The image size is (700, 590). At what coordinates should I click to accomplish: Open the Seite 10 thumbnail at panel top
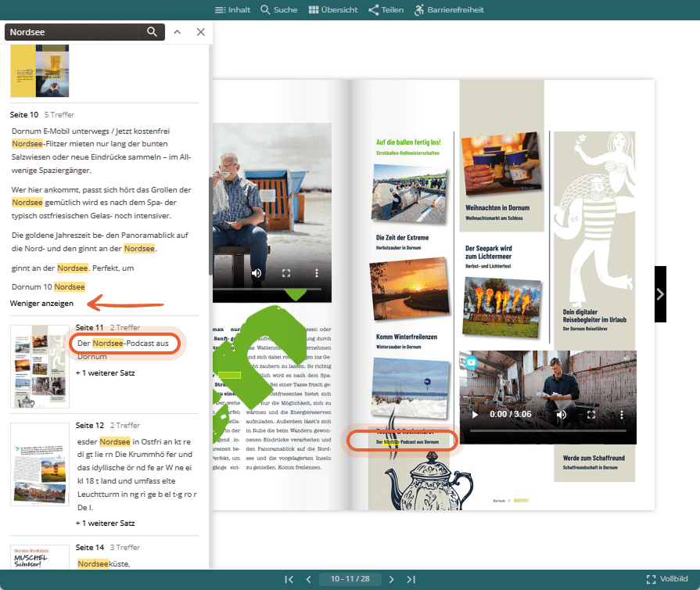point(40,70)
